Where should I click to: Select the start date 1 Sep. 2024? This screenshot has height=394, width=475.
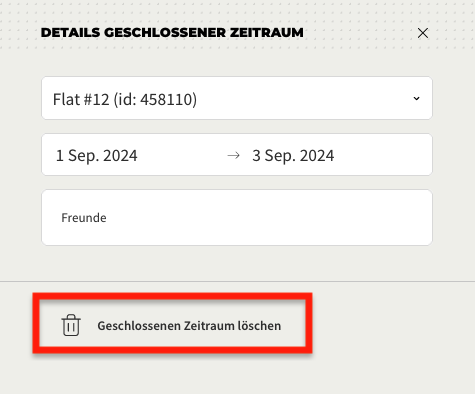(x=97, y=155)
